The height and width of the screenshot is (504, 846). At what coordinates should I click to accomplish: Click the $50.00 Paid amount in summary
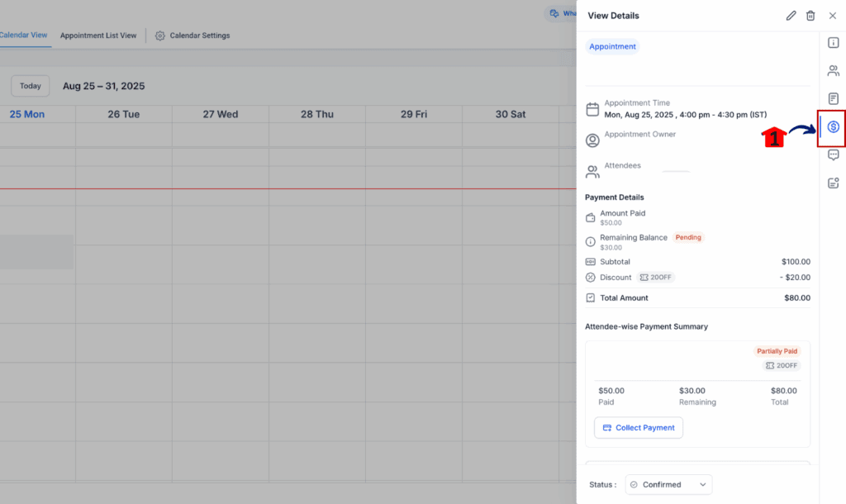(x=611, y=391)
